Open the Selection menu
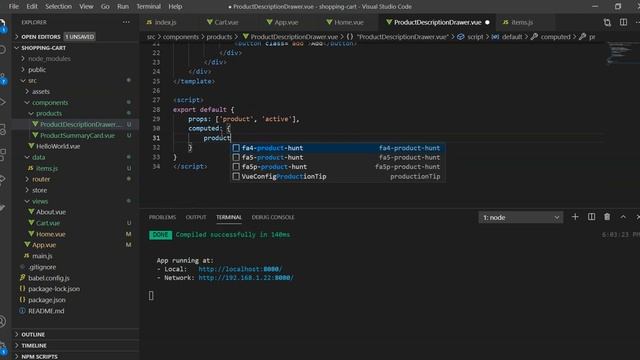 [x=58, y=7]
